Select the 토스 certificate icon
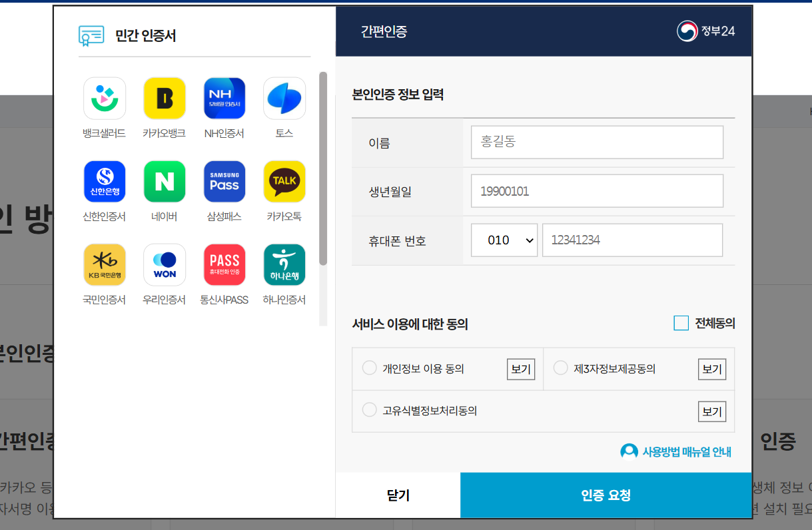 point(284,99)
